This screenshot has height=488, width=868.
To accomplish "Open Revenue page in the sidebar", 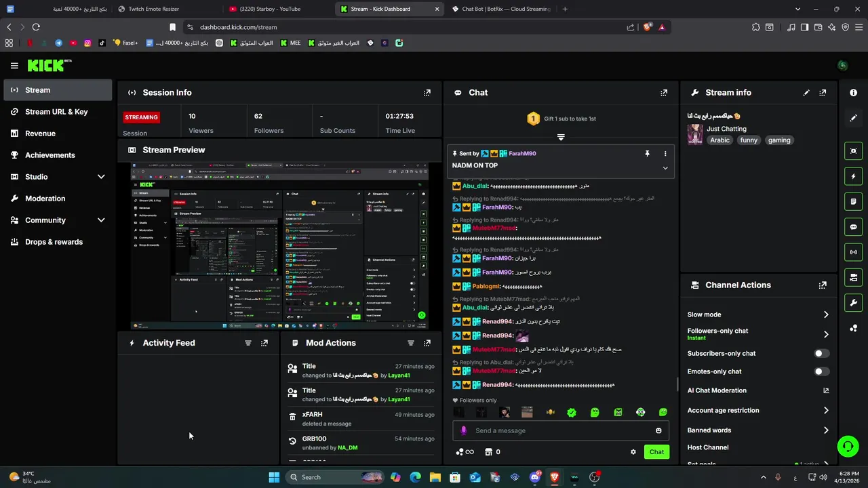I will pos(58,134).
